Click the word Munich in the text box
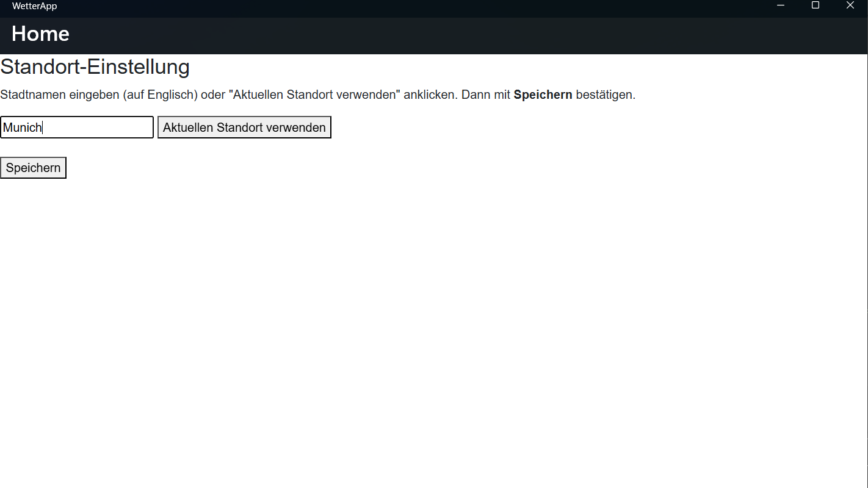This screenshot has height=488, width=868. click(23, 127)
